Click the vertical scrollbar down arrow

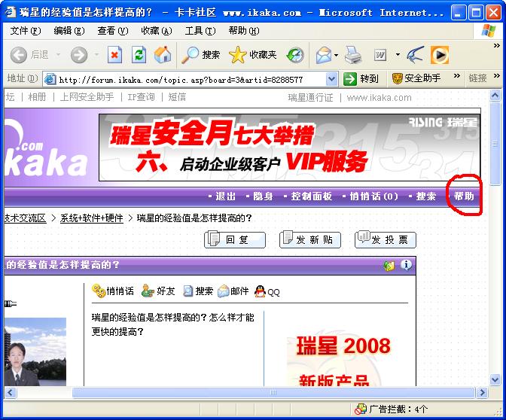click(x=495, y=379)
